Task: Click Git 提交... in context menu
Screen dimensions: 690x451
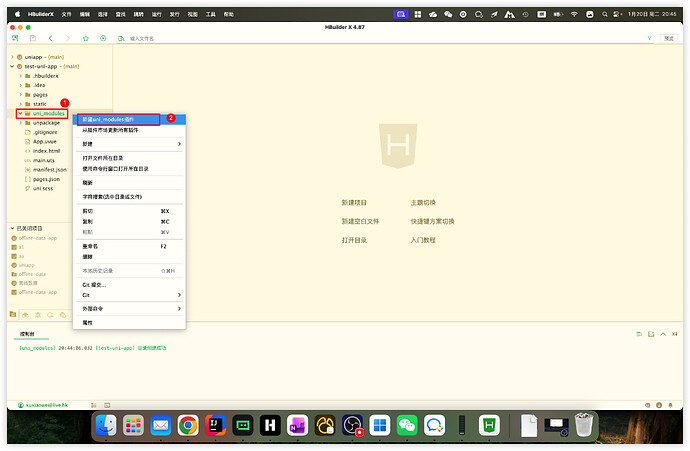Action: click(x=95, y=284)
